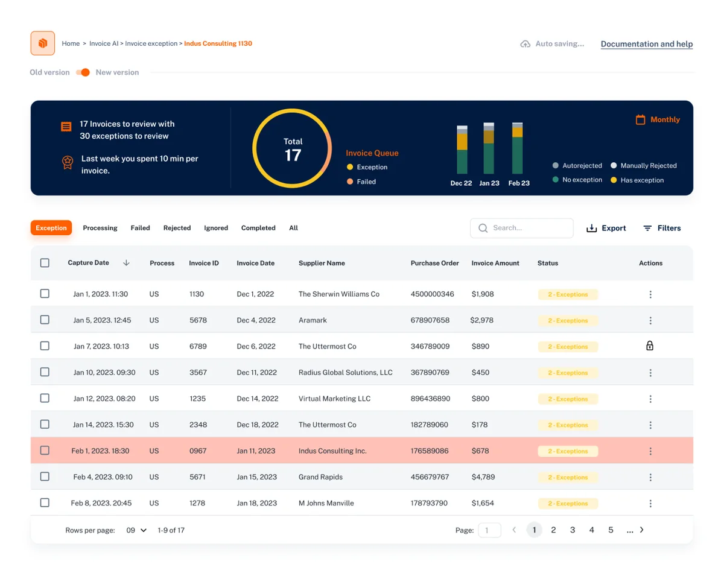This screenshot has width=724, height=588.
Task: Open actions menu for invoice 1130
Action: tap(650, 294)
